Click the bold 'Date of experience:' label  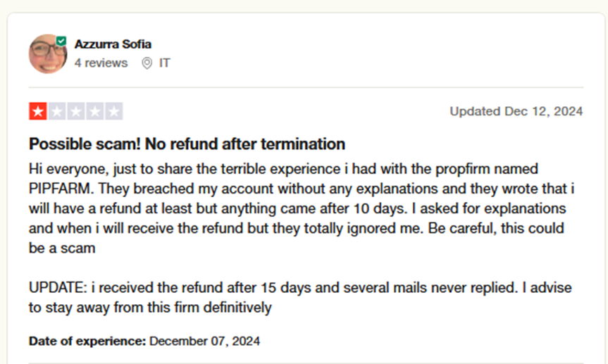pos(87,341)
